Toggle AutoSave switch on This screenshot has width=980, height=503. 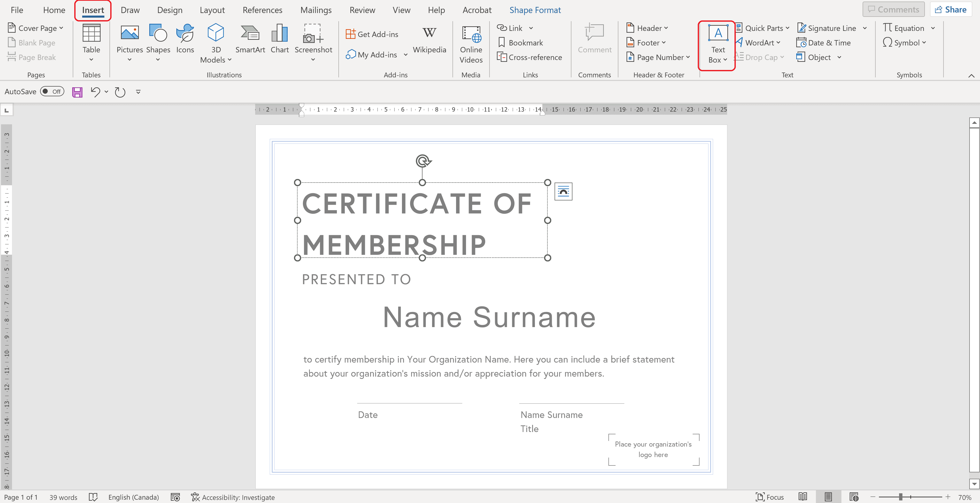pos(52,91)
